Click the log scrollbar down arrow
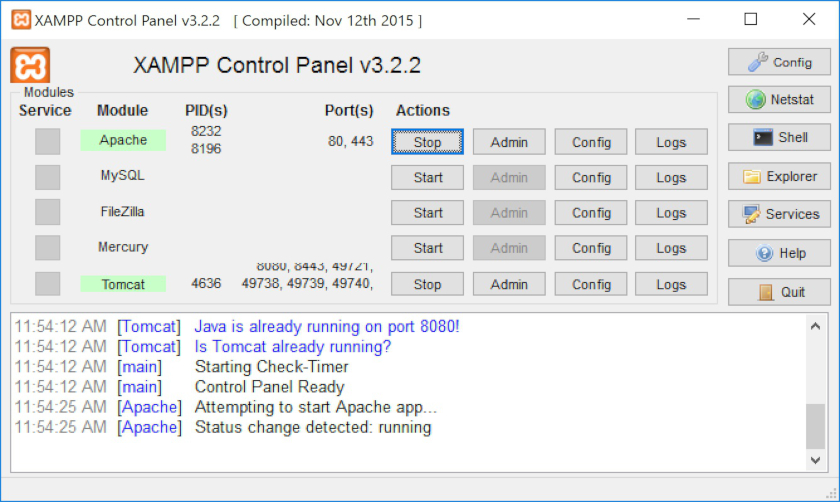The image size is (840, 502). 816,459
